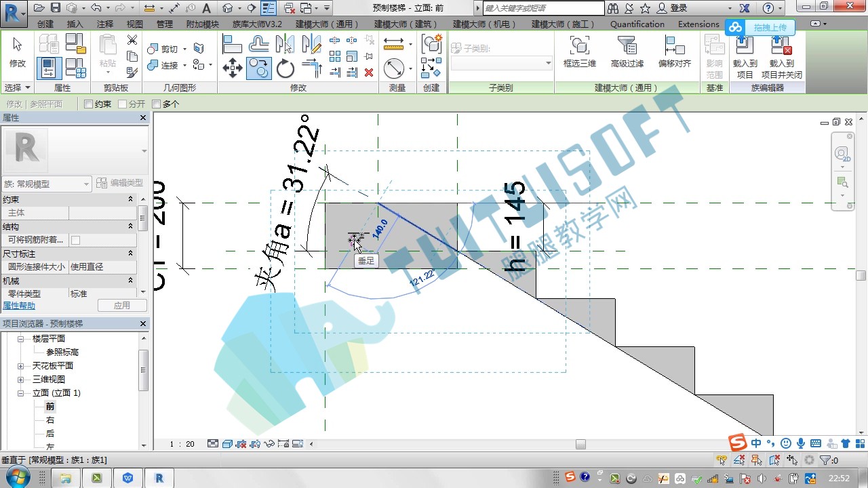Click the Trim/Extend to Corner icon
The width and height of the screenshot is (868, 488).
tap(311, 68)
